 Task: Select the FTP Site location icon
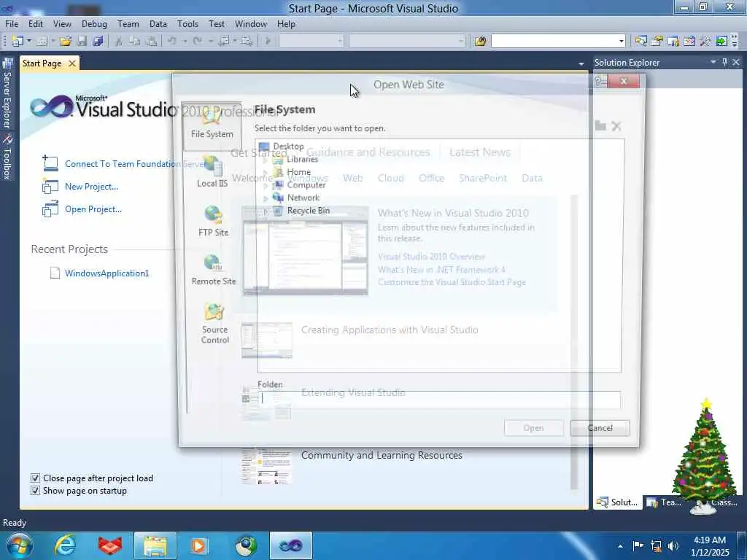coord(213,221)
